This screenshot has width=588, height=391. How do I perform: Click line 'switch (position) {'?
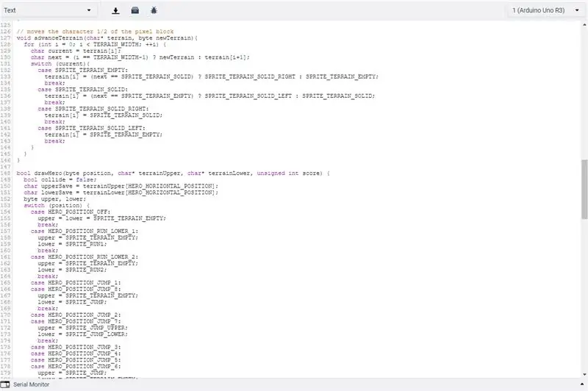tap(57, 206)
